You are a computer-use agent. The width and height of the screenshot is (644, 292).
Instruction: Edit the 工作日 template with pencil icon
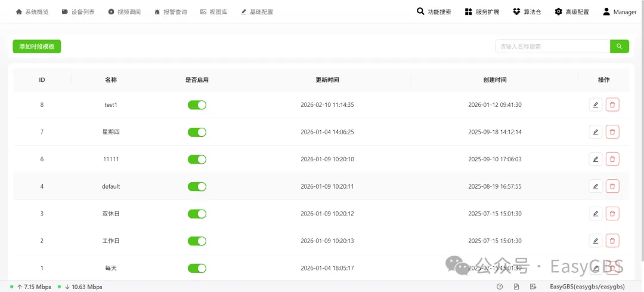pos(596,241)
